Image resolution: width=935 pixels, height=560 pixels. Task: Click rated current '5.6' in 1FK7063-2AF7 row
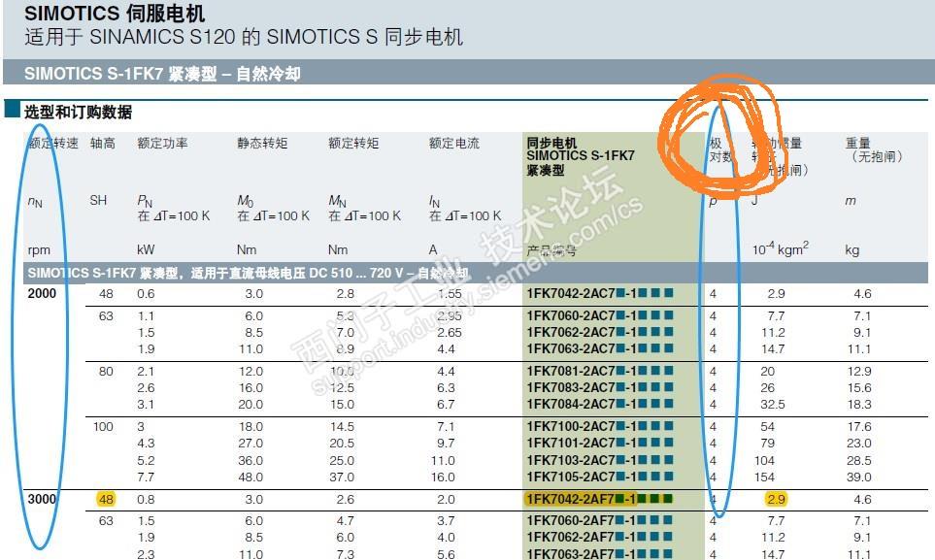[x=446, y=554]
